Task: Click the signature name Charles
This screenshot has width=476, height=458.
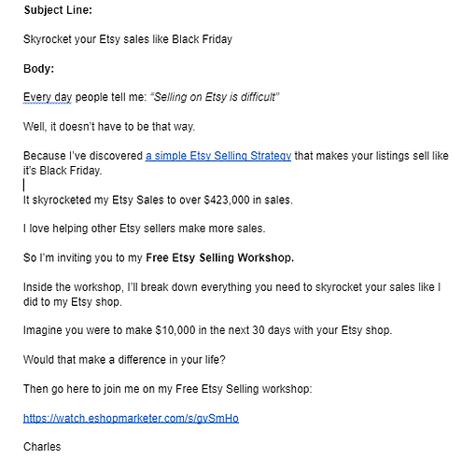Action: (42, 447)
